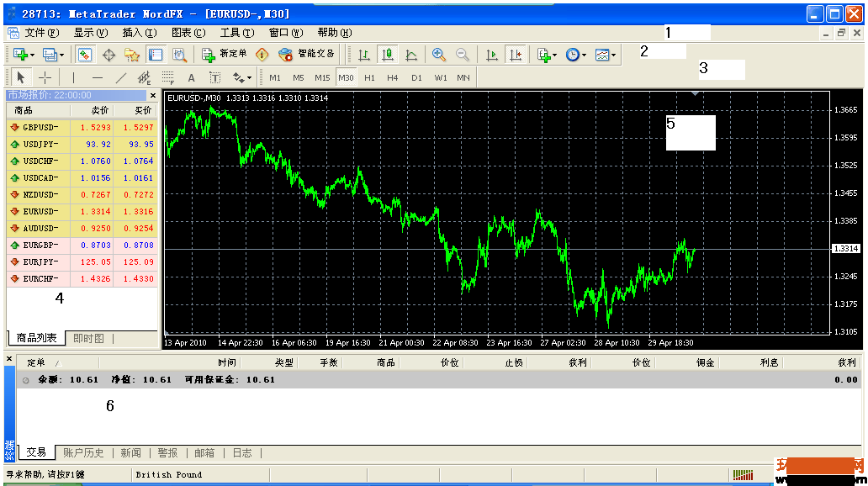Click the 新定单 new order button
Viewport: 868px width, 486px height.
click(x=225, y=54)
